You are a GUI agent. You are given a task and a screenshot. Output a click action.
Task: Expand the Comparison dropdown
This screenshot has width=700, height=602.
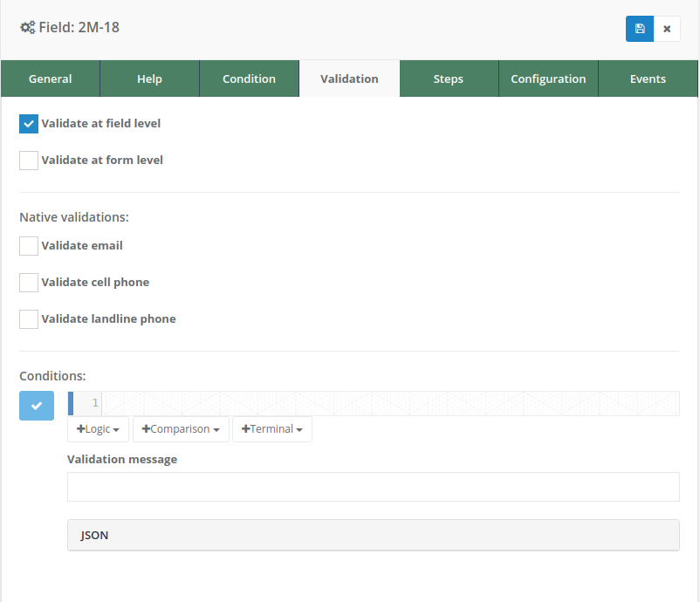(181, 429)
